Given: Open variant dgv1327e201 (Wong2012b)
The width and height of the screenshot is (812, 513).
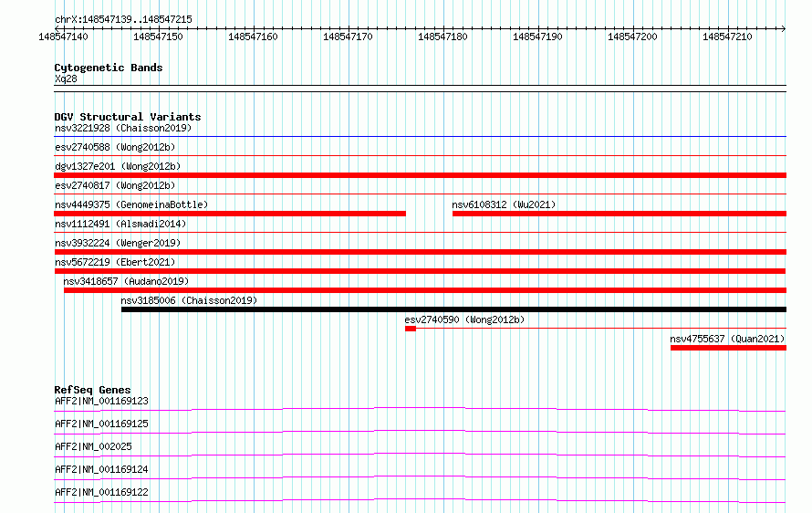Looking at the screenshot, I should point(118,166).
